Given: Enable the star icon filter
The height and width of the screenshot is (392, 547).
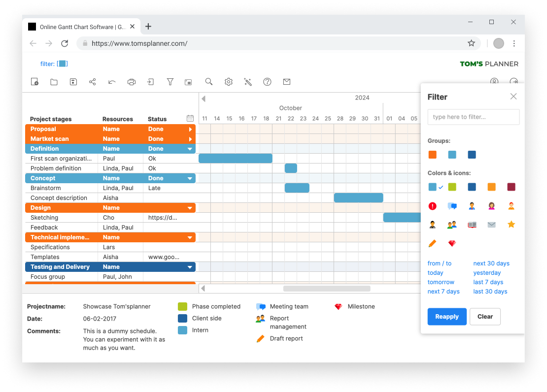Looking at the screenshot, I should click(x=511, y=224).
